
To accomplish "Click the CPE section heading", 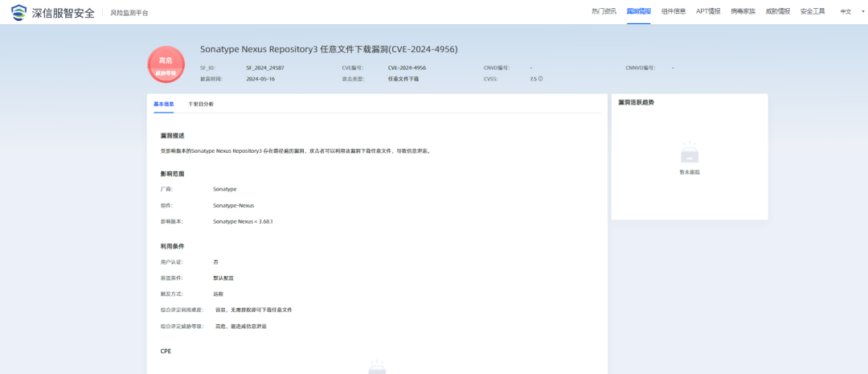I will tap(166, 351).
